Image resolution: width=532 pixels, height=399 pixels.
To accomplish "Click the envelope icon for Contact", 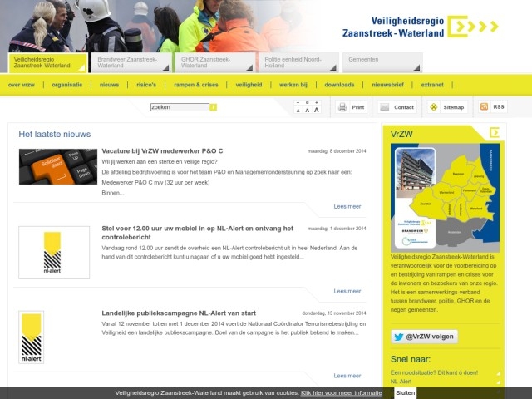I will click(385, 107).
